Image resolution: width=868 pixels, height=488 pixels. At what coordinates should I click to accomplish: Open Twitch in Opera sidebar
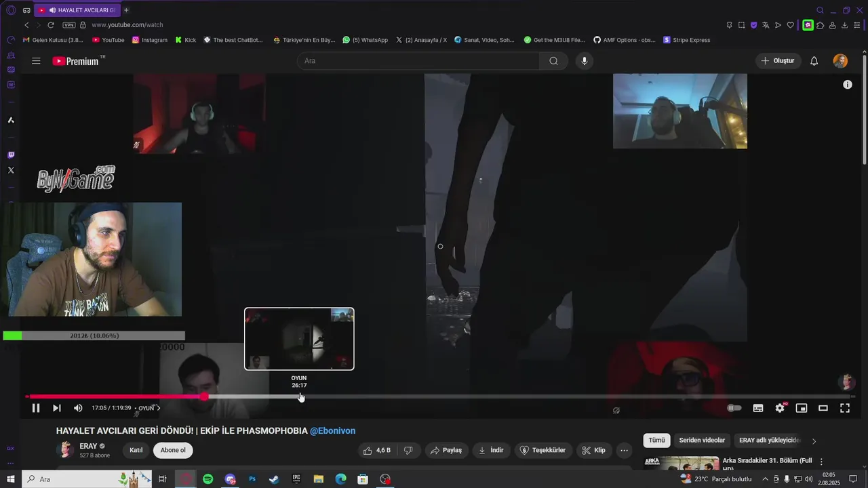tap(11, 155)
